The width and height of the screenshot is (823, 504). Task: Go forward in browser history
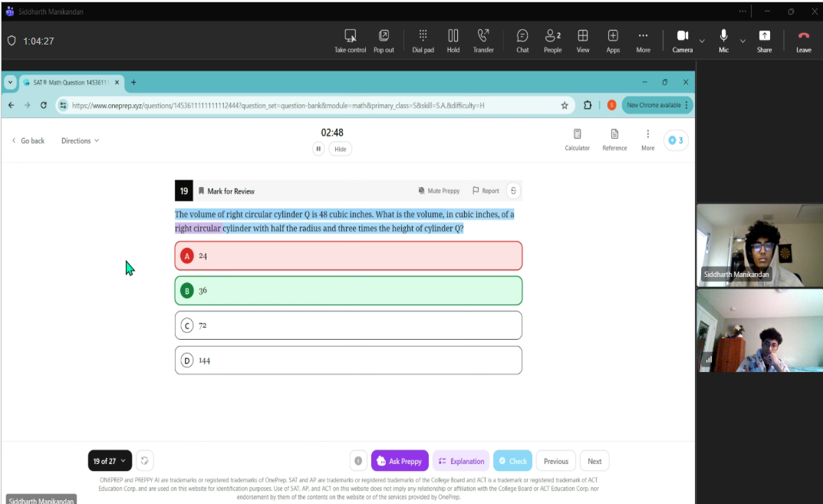pyautogui.click(x=28, y=105)
